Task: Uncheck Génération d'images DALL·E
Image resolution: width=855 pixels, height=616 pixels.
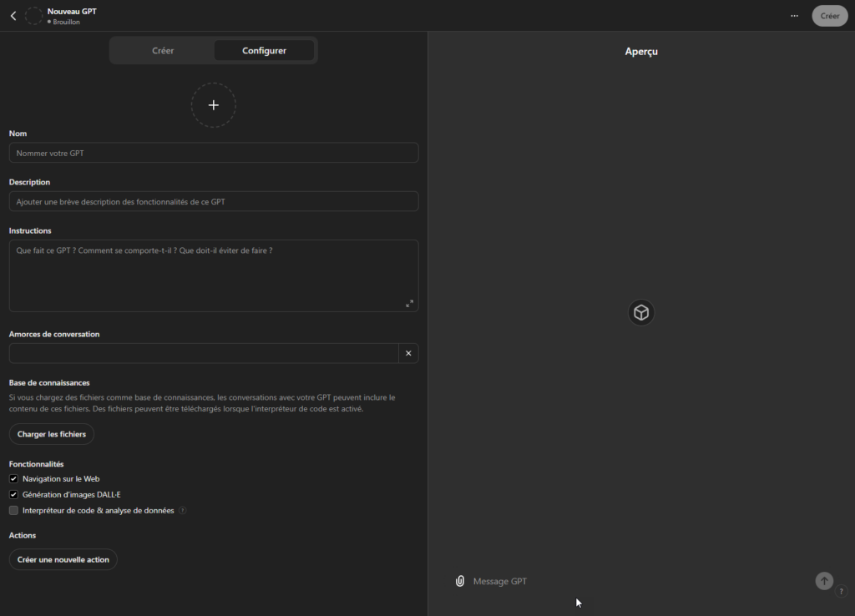Action: coord(13,494)
